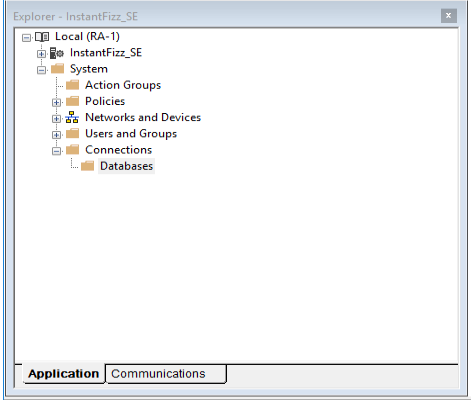Click the Users and Groups folder icon

72,134
